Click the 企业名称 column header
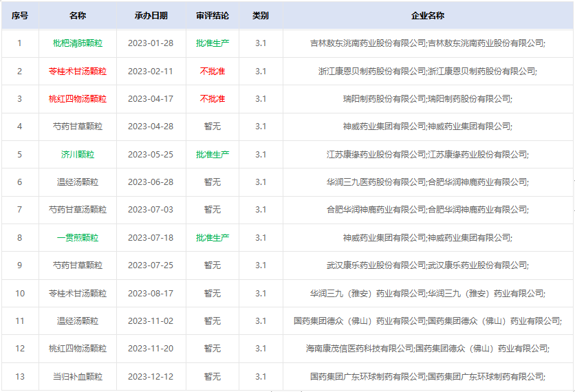 [428, 16]
